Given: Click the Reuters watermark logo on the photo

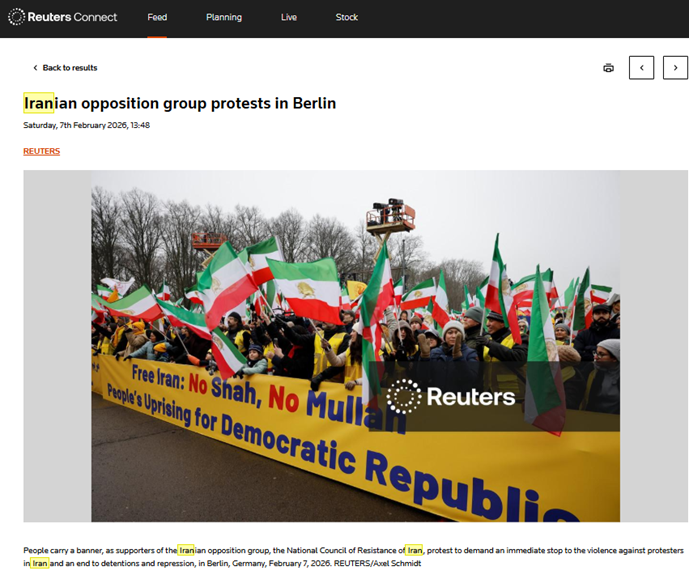Looking at the screenshot, I should (451, 396).
